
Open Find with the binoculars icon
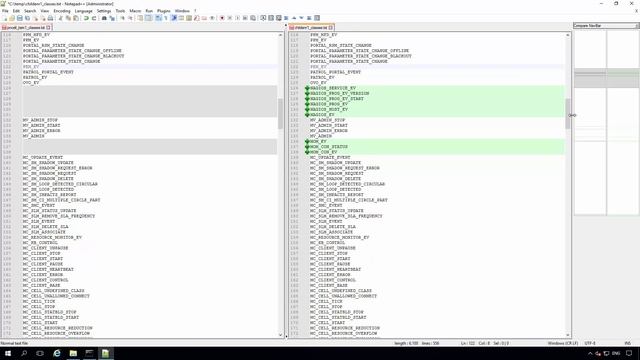click(x=104, y=18)
